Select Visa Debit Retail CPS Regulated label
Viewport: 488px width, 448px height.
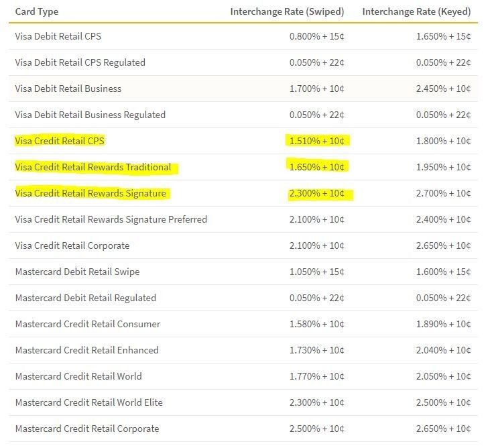[x=80, y=62]
